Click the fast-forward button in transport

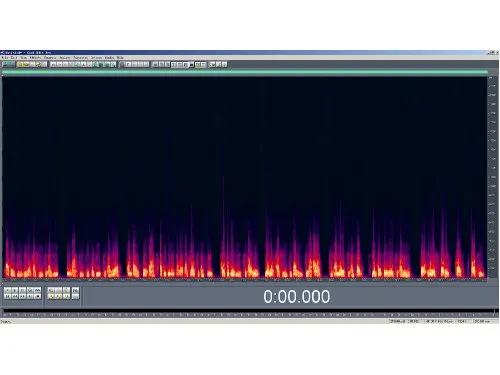click(22, 296)
